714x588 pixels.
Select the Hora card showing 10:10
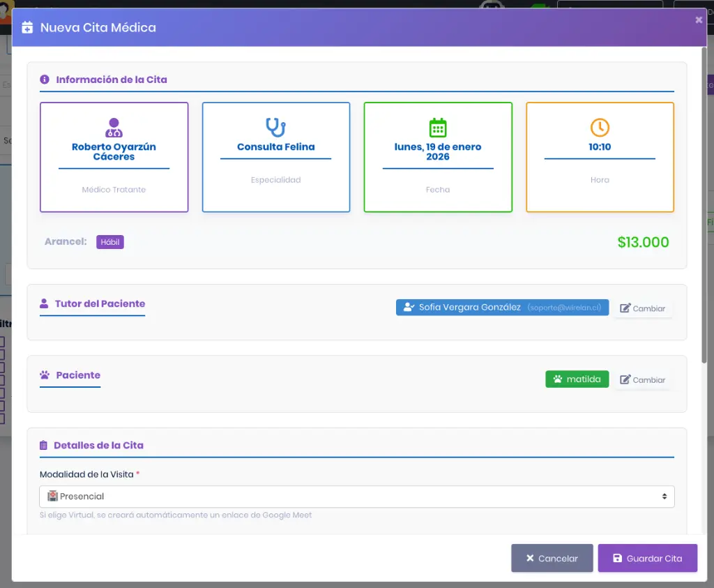(600, 157)
